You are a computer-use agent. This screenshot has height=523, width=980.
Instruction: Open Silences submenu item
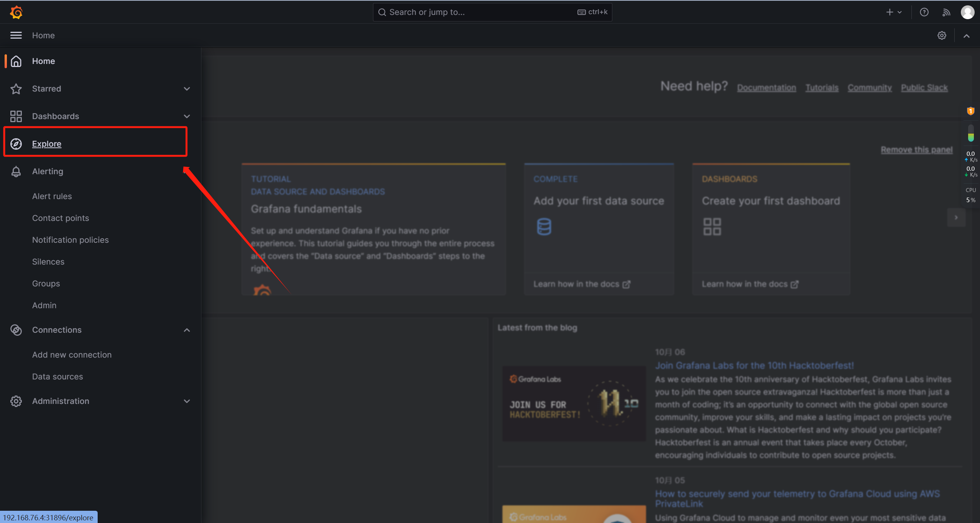(x=48, y=262)
